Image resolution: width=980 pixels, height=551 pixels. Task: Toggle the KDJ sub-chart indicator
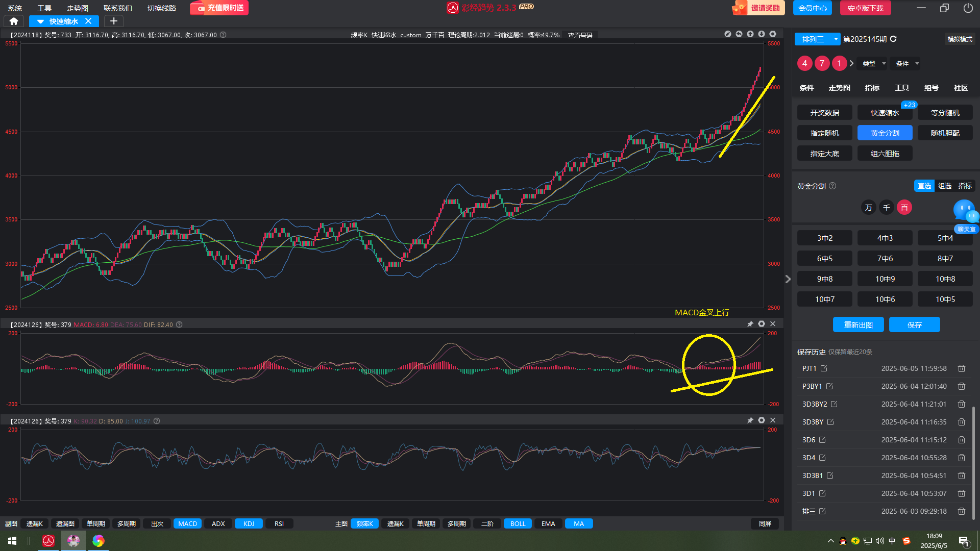click(x=249, y=523)
